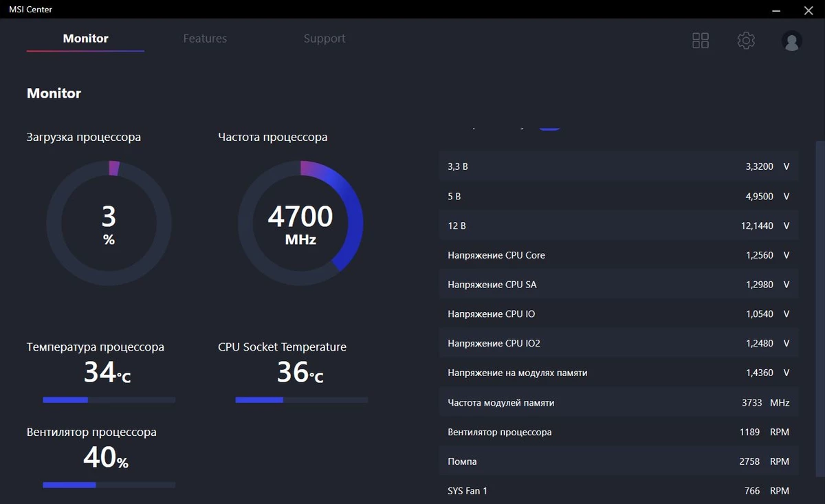This screenshot has width=825, height=504.
Task: Click the CPU Socket Temperature label
Action: tap(282, 347)
